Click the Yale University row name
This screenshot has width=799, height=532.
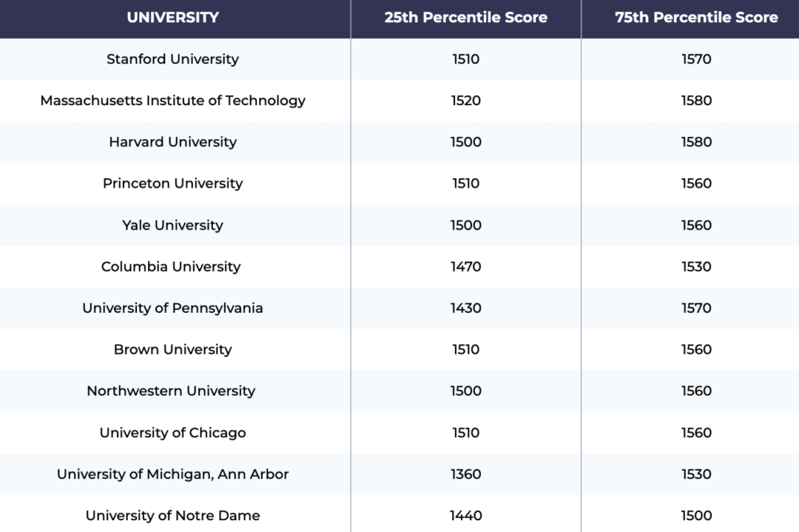(172, 225)
